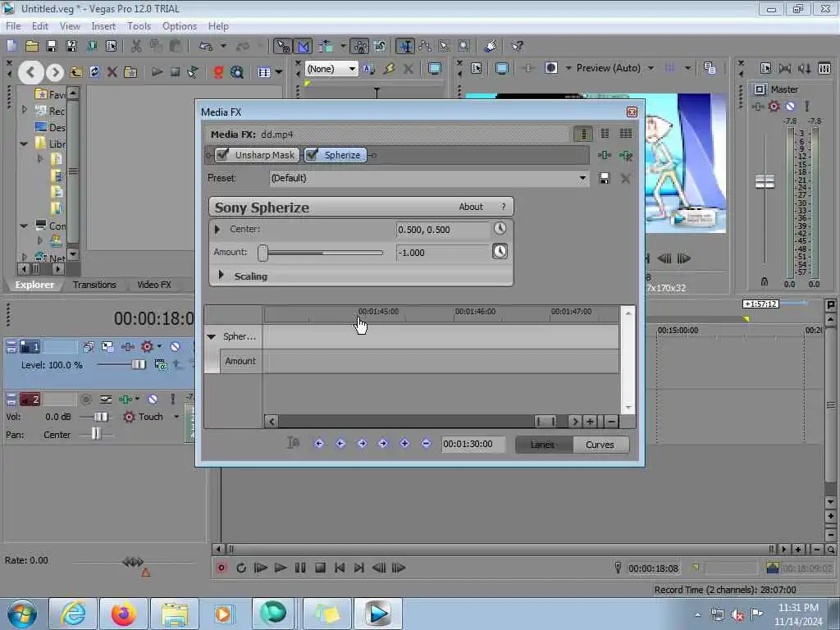Click the Remove Selected Plug-In icon

626,155
